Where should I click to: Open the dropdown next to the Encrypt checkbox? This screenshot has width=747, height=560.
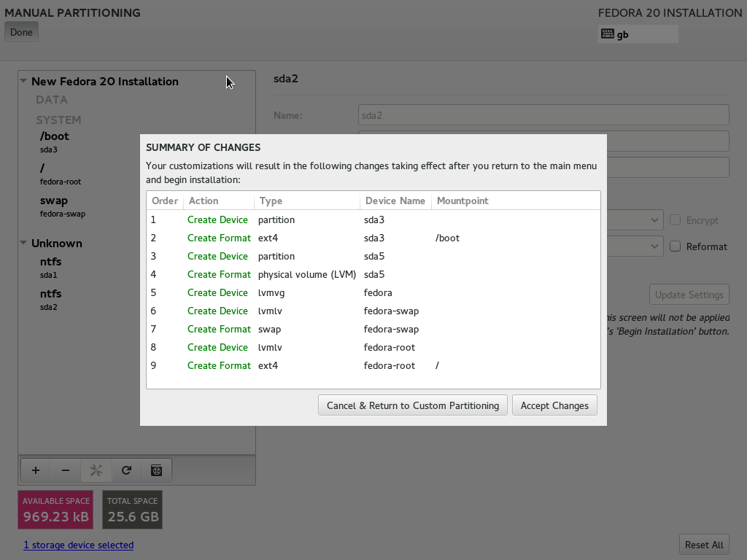pyautogui.click(x=654, y=220)
